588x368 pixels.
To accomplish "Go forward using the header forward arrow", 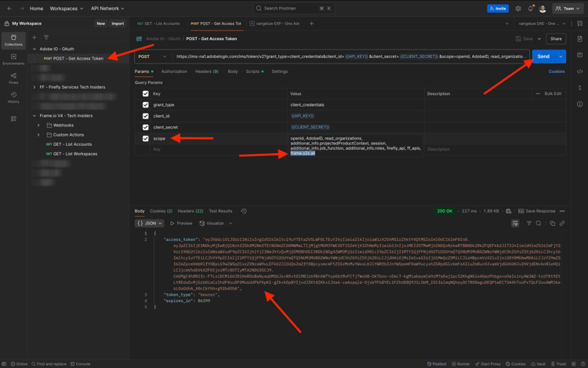I will [21, 9].
